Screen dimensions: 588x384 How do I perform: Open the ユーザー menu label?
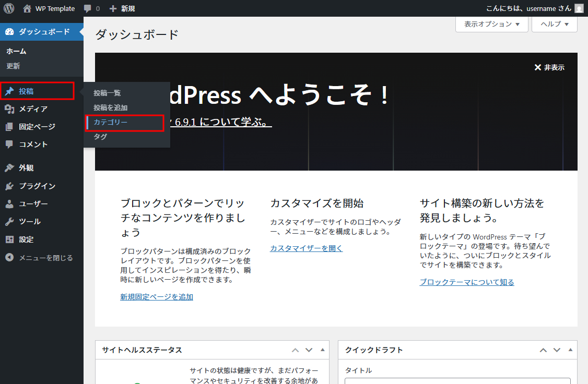pos(33,204)
